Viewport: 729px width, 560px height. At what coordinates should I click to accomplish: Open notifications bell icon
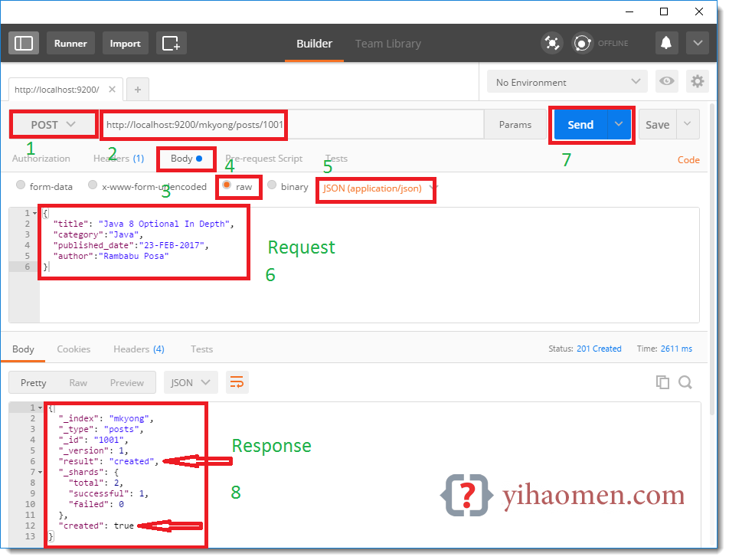point(666,43)
